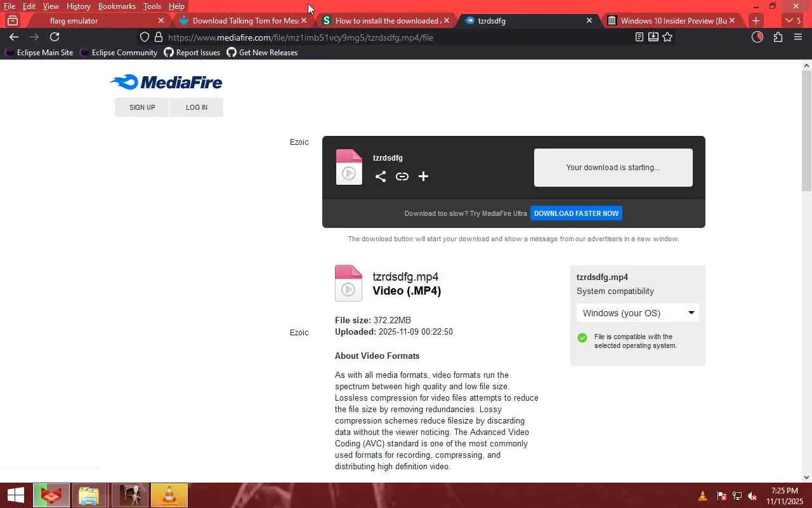Viewport: 812px width, 508px height.
Task: Click the File size 372.22MB text
Action: click(373, 320)
